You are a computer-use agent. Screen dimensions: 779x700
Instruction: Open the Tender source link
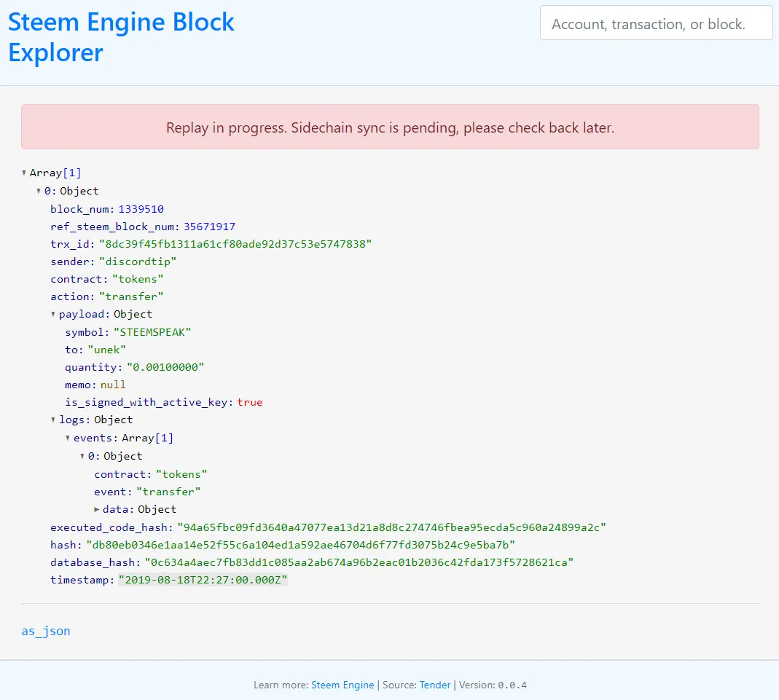point(435,685)
